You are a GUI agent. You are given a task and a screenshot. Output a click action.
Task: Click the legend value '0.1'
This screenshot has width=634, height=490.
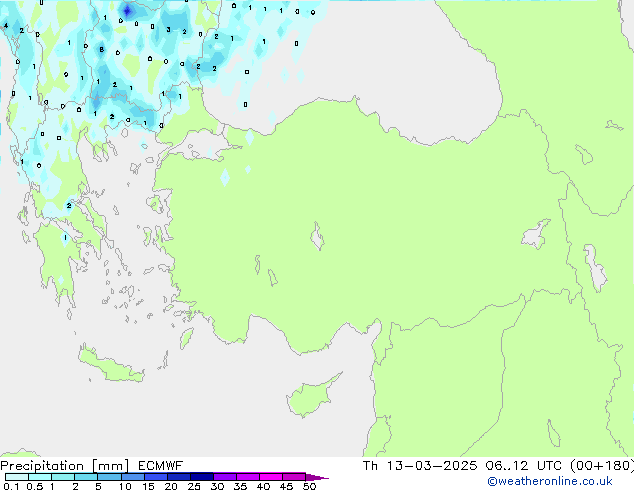coord(11,486)
